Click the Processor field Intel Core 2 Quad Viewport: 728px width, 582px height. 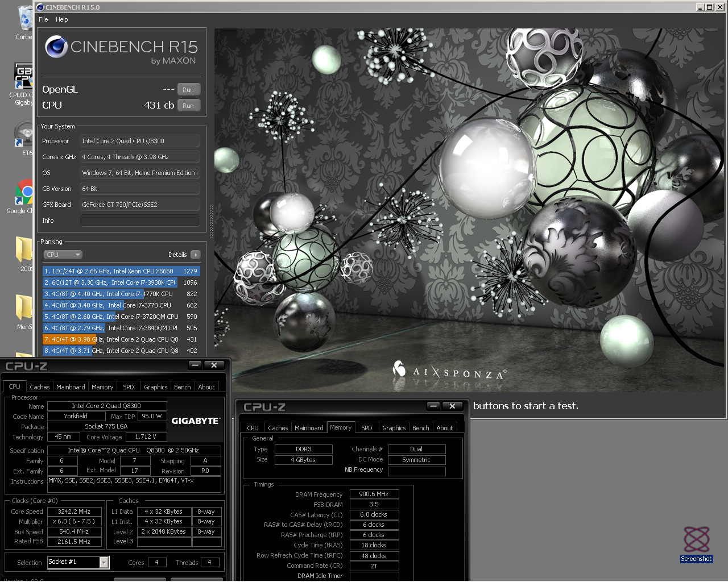click(x=140, y=141)
